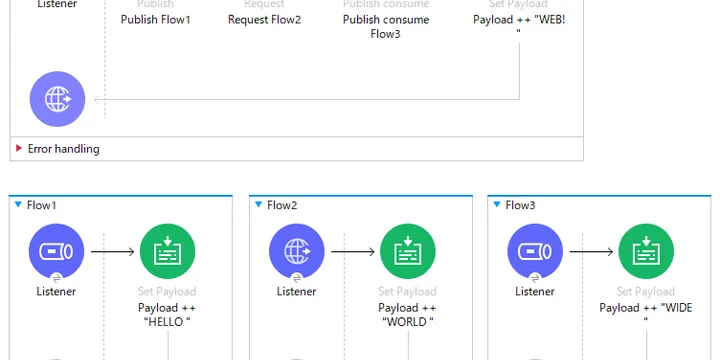This screenshot has width=720, height=360.
Task: Select the Payload ++ "WEB!" label
Action: 518,25
